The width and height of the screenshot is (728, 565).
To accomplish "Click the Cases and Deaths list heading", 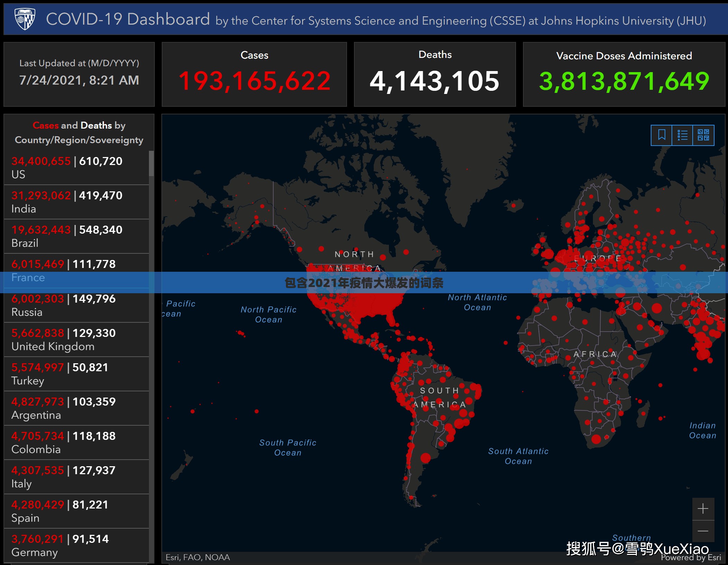I will click(79, 132).
